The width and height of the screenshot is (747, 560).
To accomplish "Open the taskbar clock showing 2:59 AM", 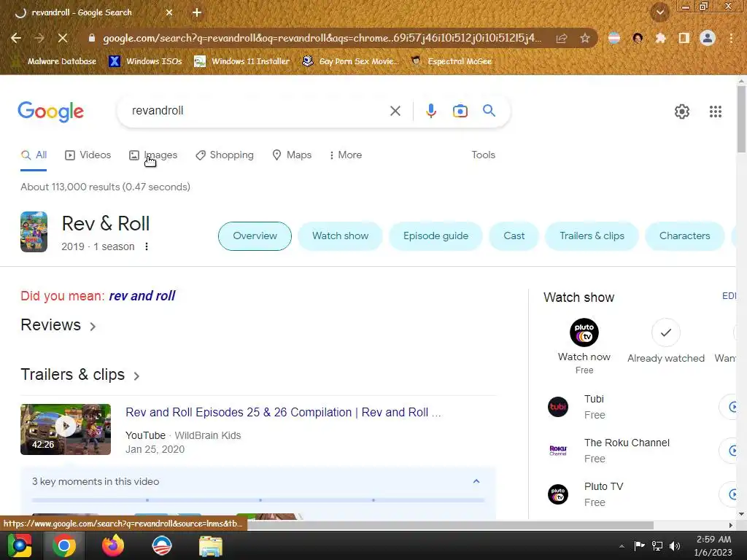I will (x=713, y=545).
